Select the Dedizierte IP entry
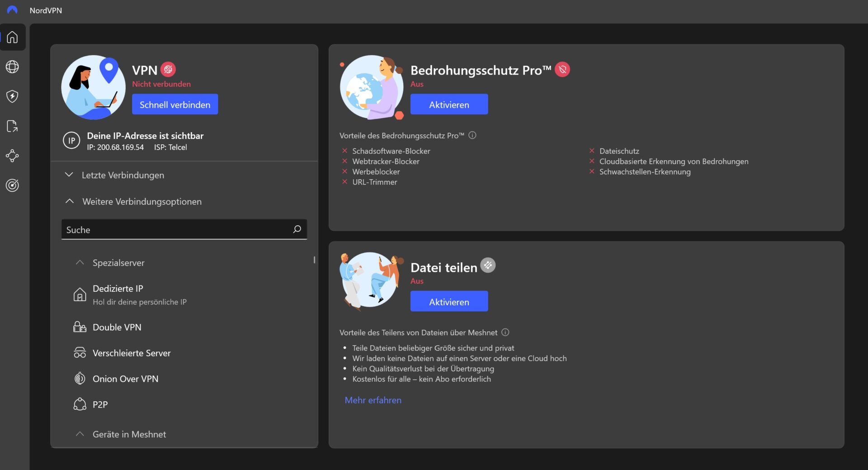 coord(184,294)
